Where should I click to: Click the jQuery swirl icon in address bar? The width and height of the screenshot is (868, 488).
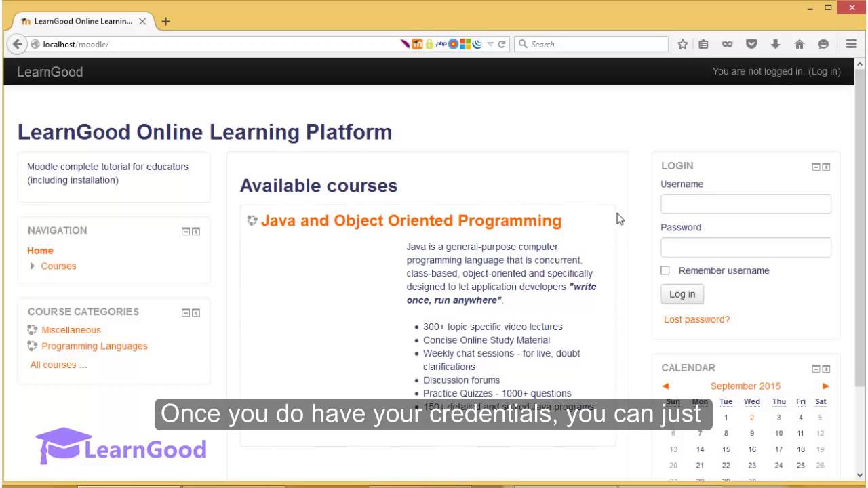click(x=477, y=44)
